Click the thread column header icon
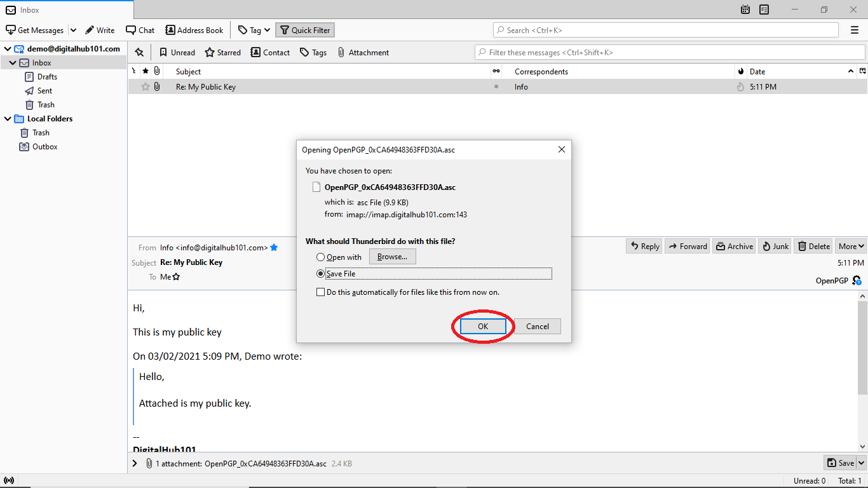Image resolution: width=868 pixels, height=488 pixels. tap(133, 71)
